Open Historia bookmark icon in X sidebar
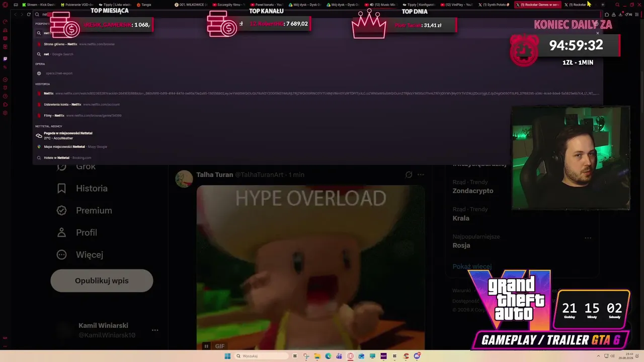This screenshot has width=644, height=362. point(61,189)
